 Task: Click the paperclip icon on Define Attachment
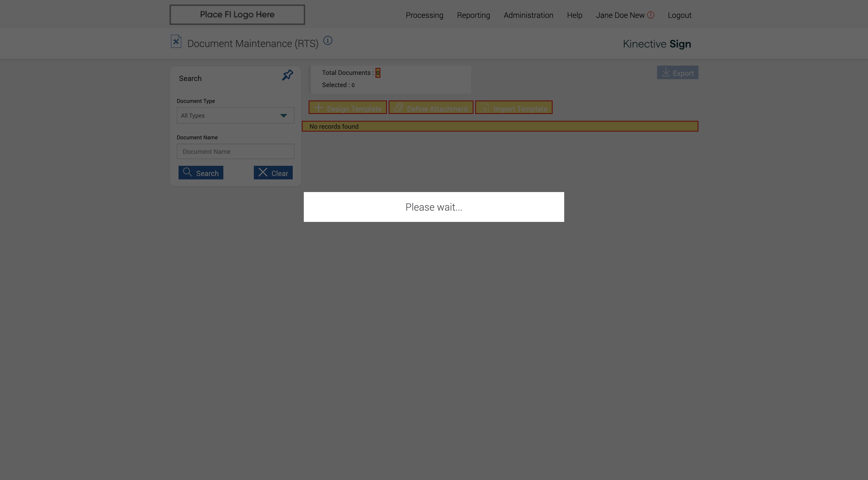coord(399,108)
